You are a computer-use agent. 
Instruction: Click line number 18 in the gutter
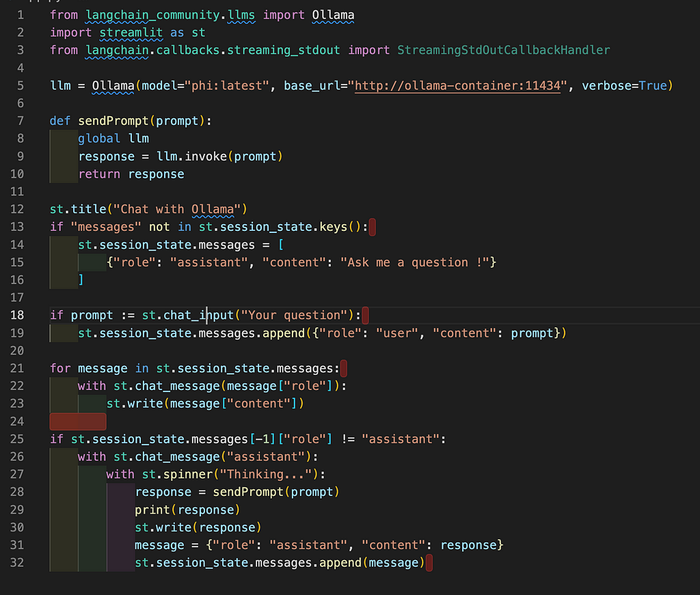point(16,315)
